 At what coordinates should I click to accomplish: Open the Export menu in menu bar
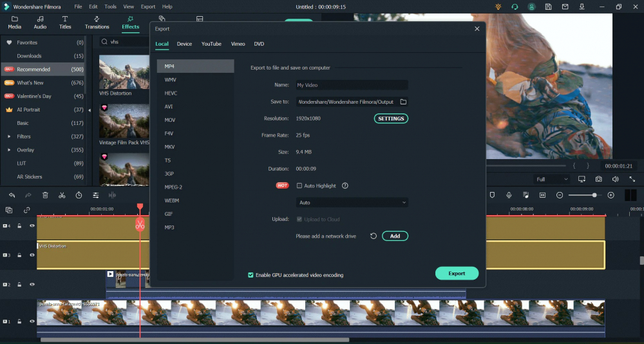[148, 6]
